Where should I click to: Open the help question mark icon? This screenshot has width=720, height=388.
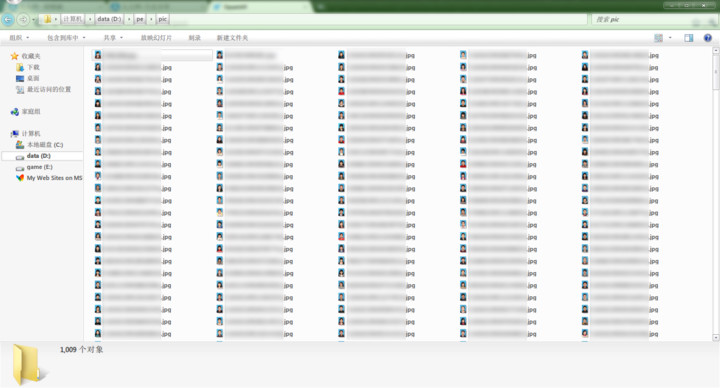click(x=708, y=38)
